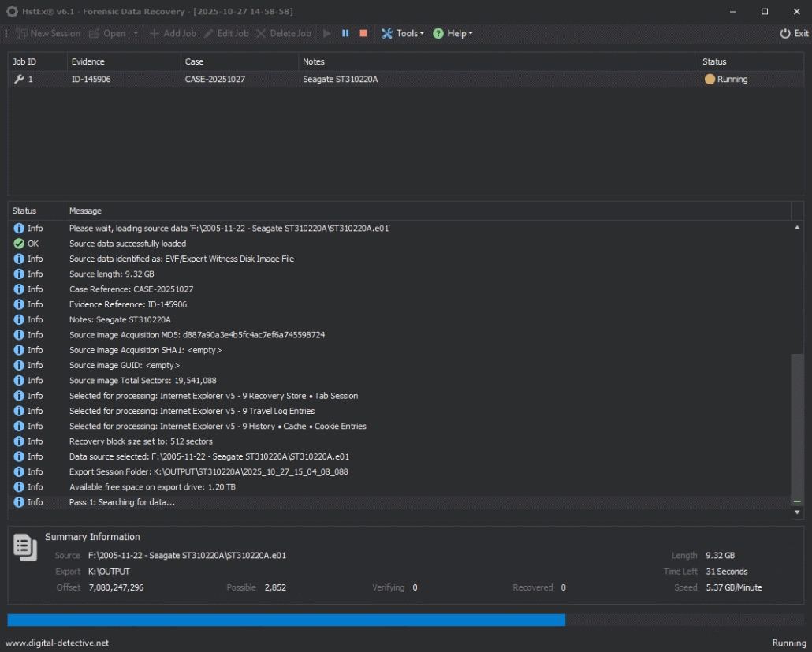Click the Add Job toolbar button
The image size is (812, 652).
[173, 33]
